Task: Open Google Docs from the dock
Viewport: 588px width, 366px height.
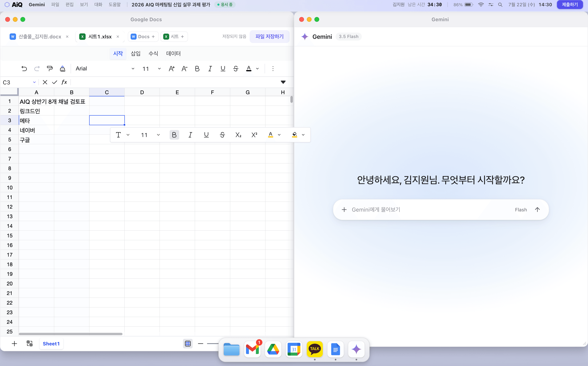Action: point(336,350)
